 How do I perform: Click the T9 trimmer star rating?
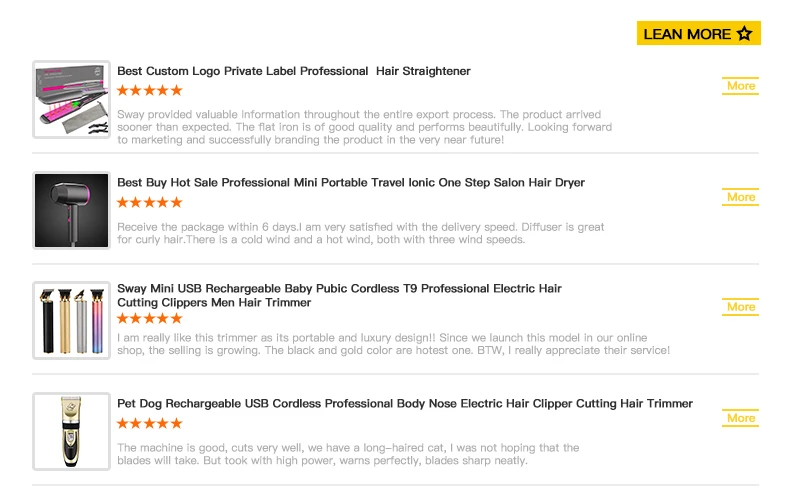[150, 318]
